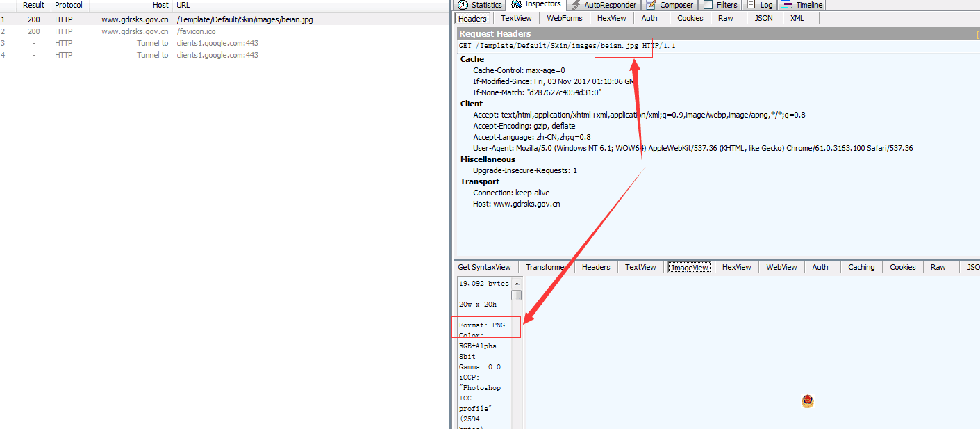
Task: Click the police badge image preview
Action: [807, 401]
